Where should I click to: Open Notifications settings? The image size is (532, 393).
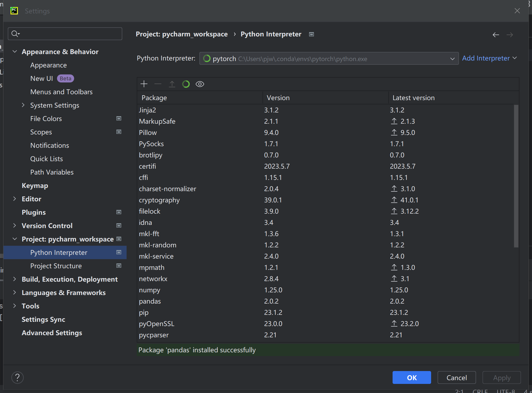tap(50, 145)
